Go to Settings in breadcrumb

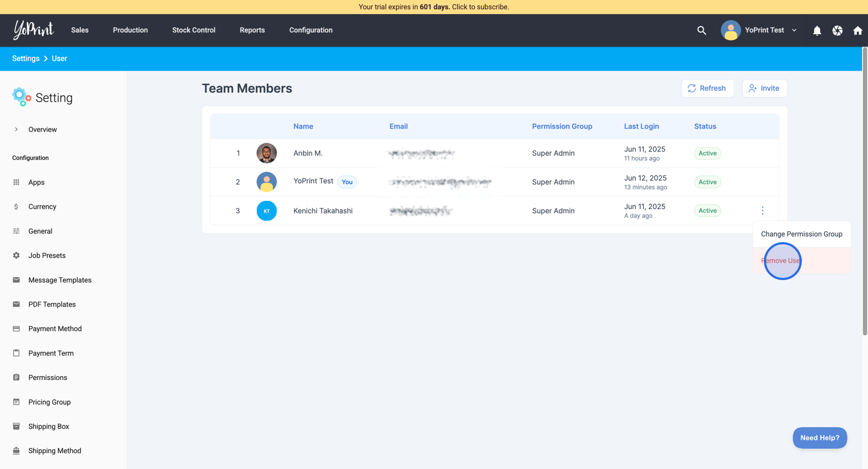pos(26,59)
